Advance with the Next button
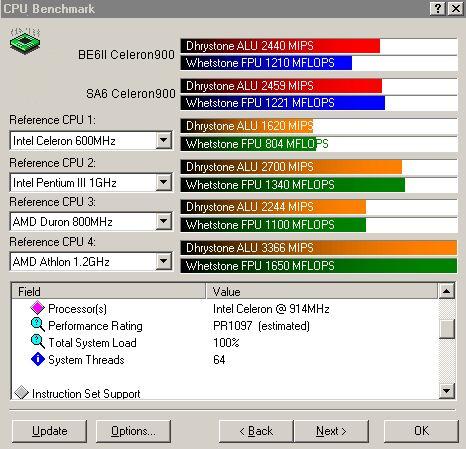 pos(331,431)
